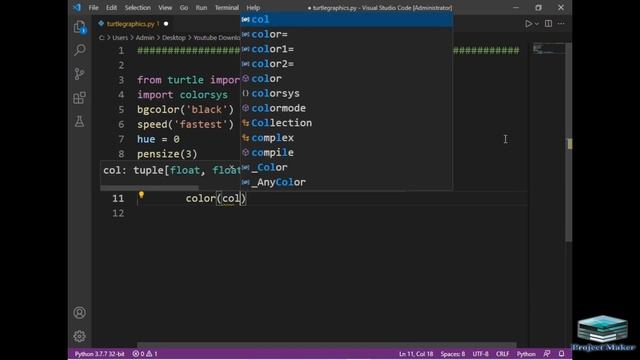The image size is (640, 360).
Task: Open the notifications bell in status bar
Action: pos(561,354)
